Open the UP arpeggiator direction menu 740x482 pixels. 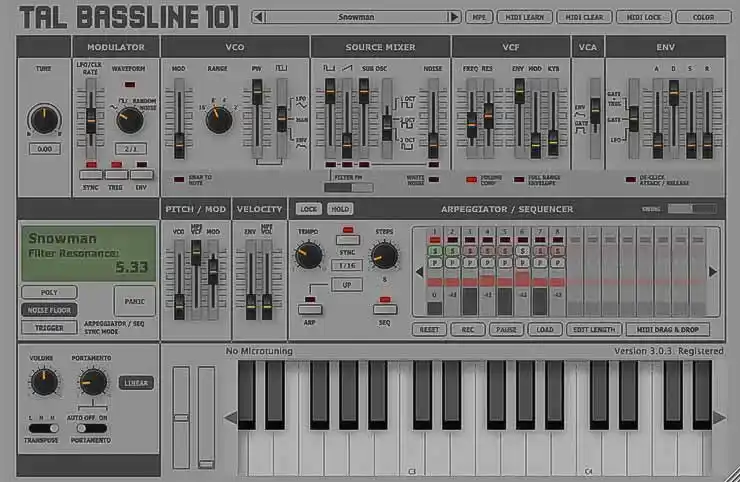347,285
